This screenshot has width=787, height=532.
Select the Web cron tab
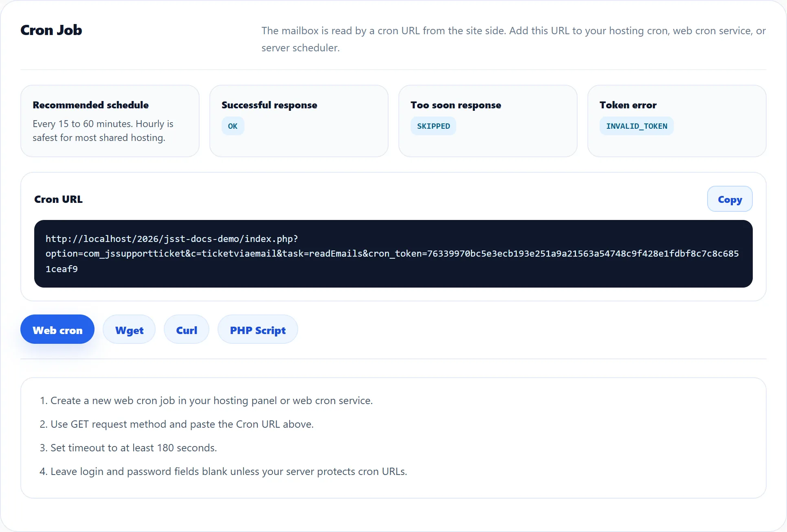pyautogui.click(x=57, y=330)
